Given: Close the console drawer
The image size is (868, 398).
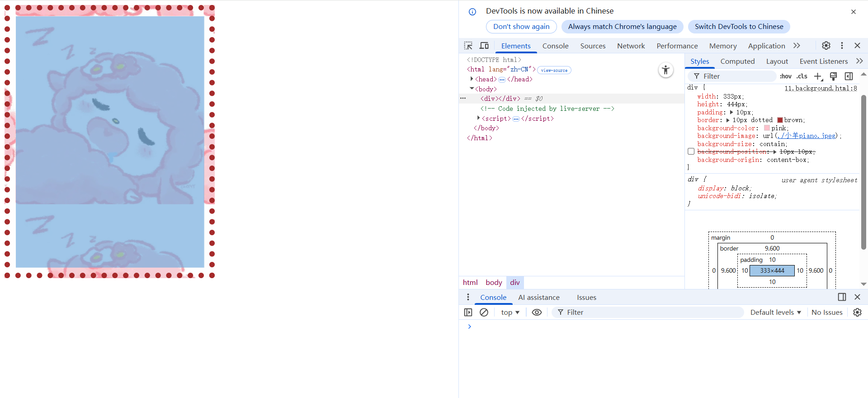Looking at the screenshot, I should coord(857,297).
